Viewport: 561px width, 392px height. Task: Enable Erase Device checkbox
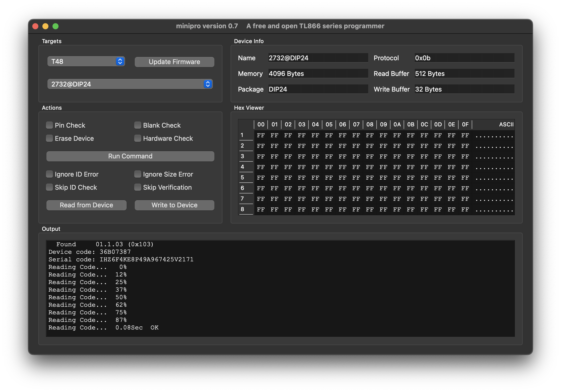tap(50, 138)
